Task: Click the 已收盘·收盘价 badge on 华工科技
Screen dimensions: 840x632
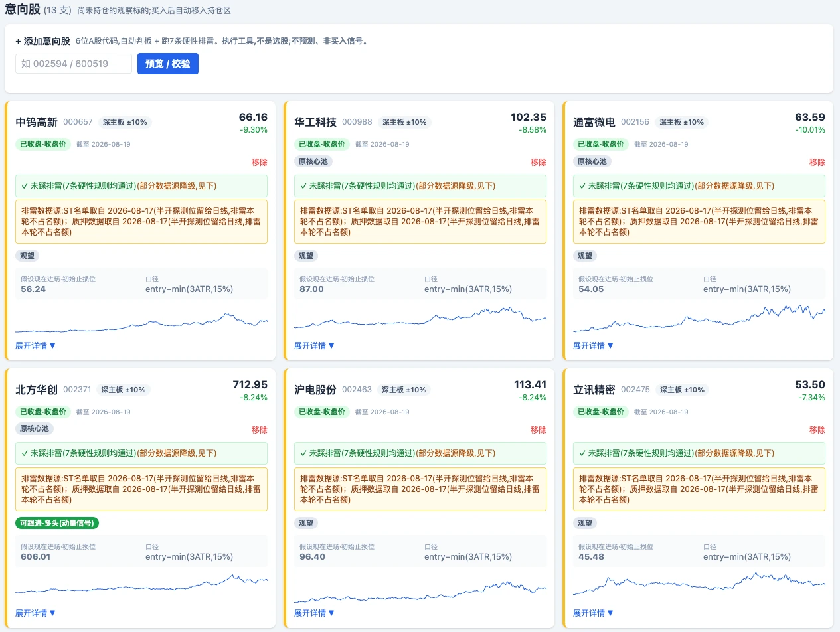Action: click(x=321, y=144)
